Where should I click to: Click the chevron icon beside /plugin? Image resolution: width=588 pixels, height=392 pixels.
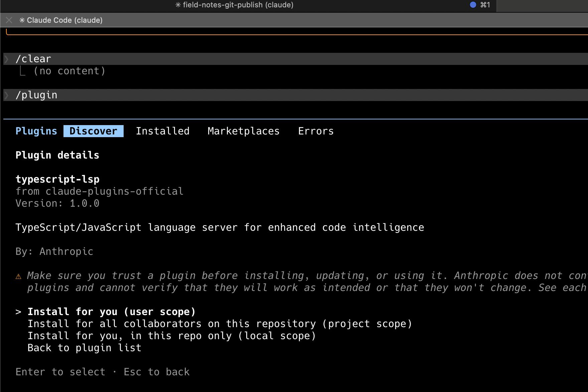[6, 95]
